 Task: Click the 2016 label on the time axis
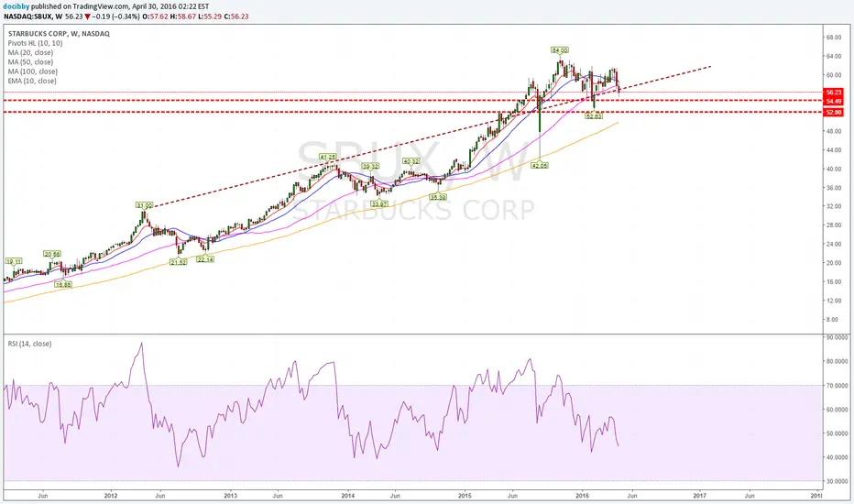tap(582, 496)
